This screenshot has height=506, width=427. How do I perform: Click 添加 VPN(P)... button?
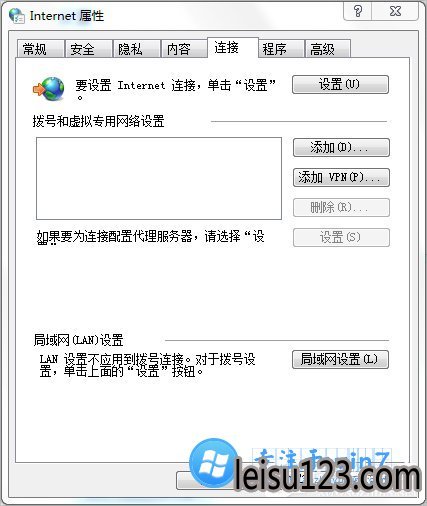pyautogui.click(x=341, y=177)
